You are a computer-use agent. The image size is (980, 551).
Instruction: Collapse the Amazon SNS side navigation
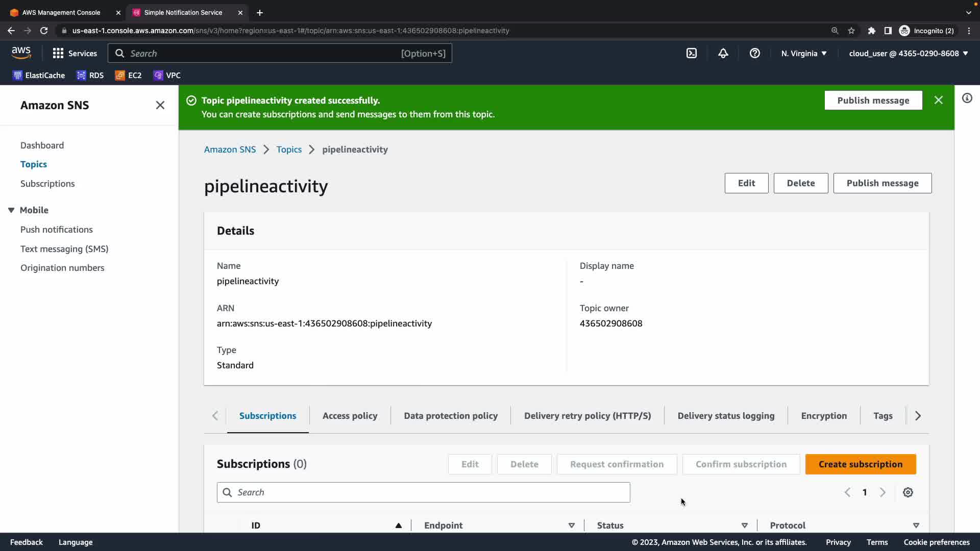160,105
